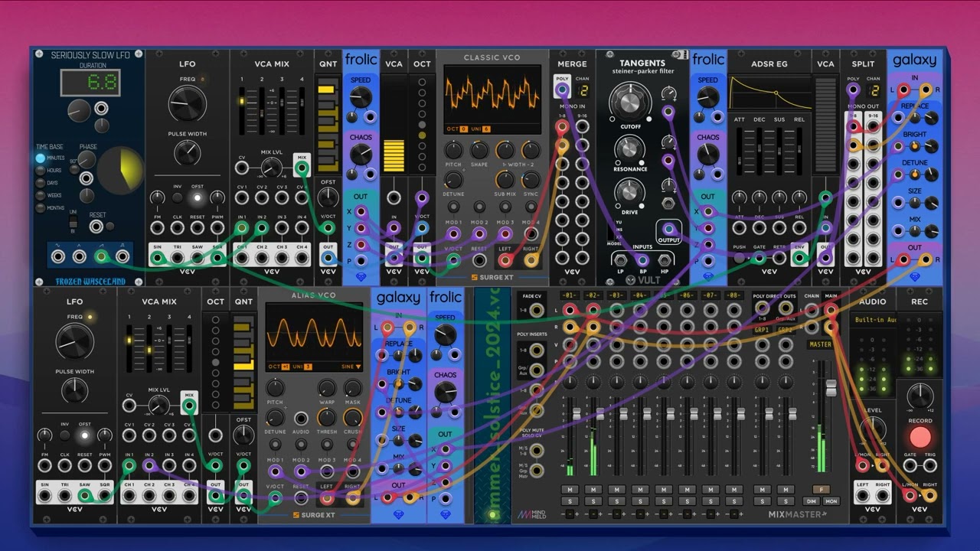
Task: Click the RESET button on Seriously Slow LFO
Action: pos(111,227)
